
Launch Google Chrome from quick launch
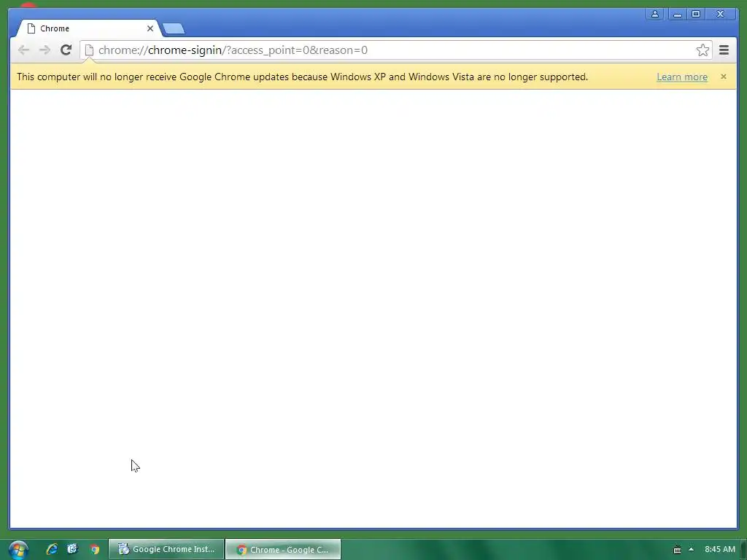coord(95,549)
